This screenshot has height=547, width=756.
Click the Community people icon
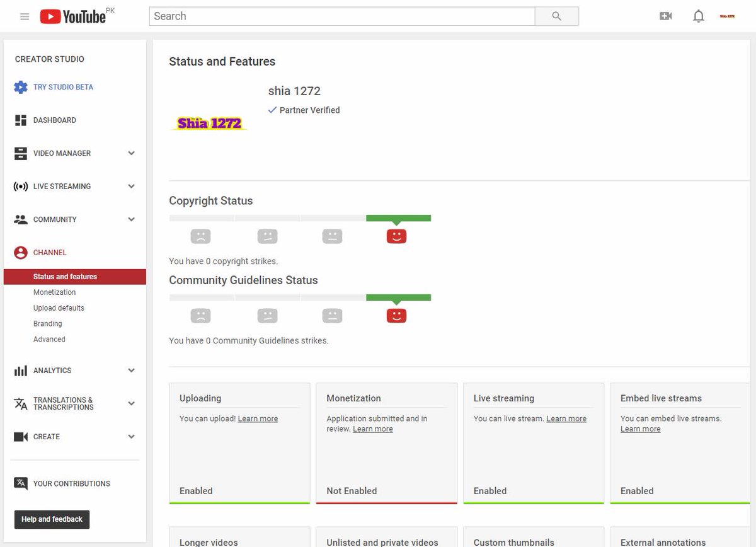(x=21, y=219)
